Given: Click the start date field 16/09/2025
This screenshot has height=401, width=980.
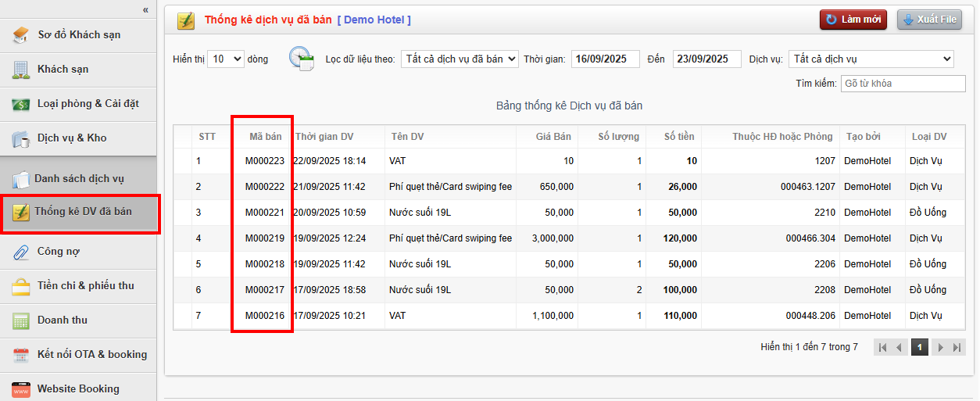Looking at the screenshot, I should pos(605,59).
